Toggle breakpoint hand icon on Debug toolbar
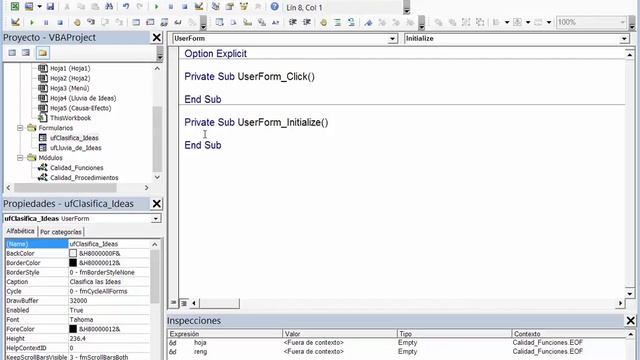The image size is (640, 360). (77, 22)
